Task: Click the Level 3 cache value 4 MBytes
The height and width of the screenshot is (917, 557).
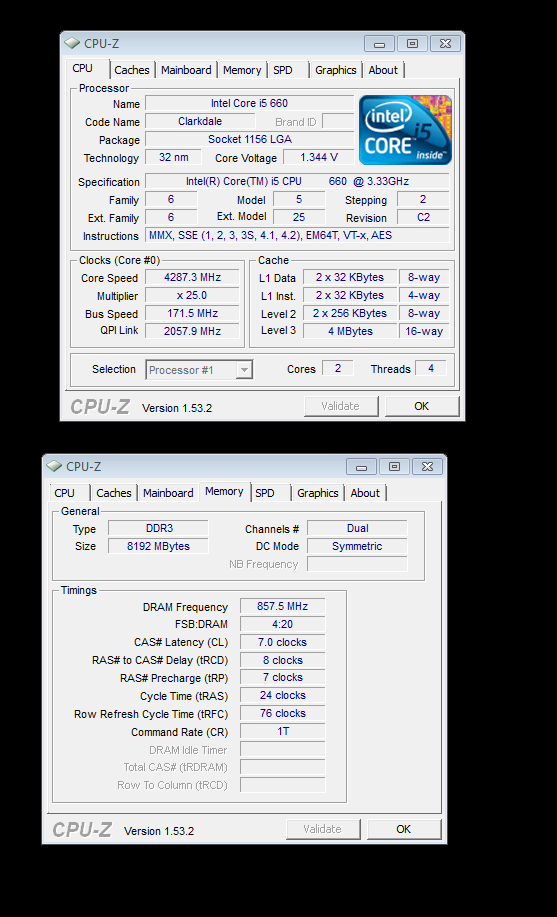Action: click(349, 331)
